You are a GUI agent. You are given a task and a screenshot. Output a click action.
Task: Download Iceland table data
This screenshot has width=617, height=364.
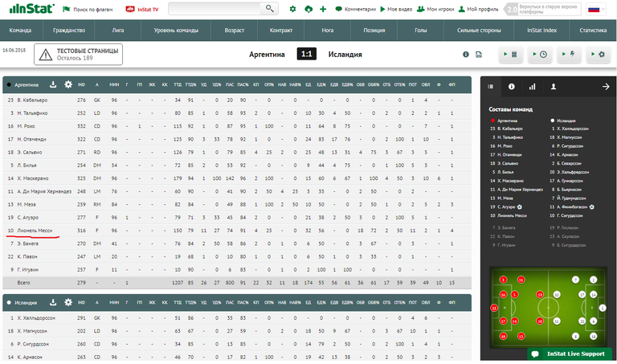(53, 302)
